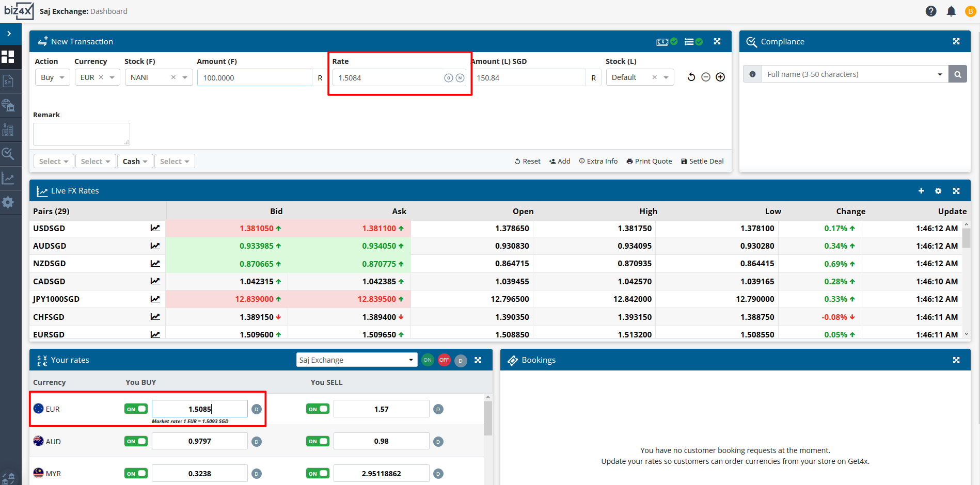Toggle EUR You SELL switch
Image resolution: width=980 pixels, height=485 pixels.
(318, 409)
